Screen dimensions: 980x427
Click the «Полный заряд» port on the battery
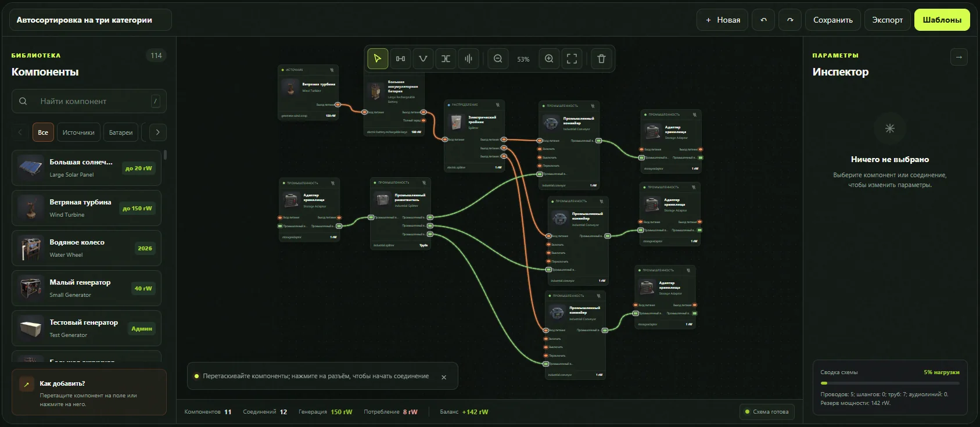coord(423,120)
